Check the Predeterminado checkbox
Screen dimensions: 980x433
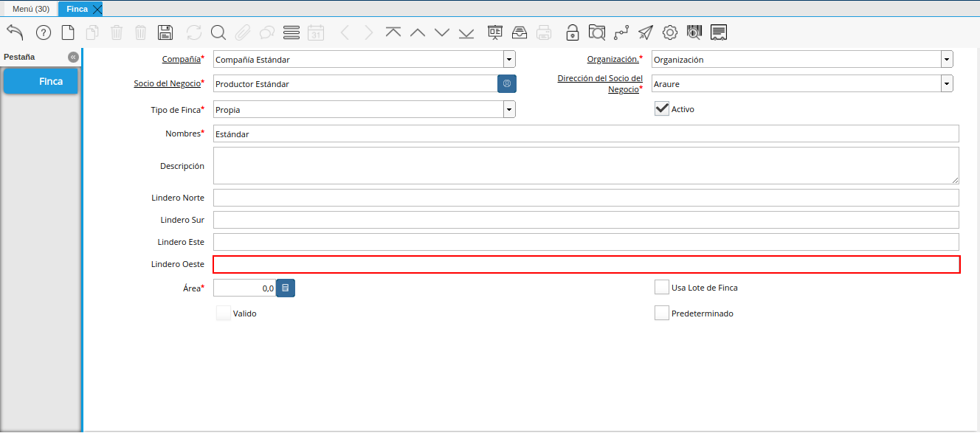[662, 313]
